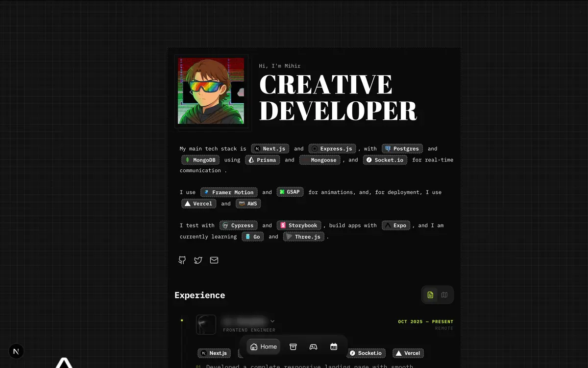
Task: Click the Framer Motion badge
Action: click(x=229, y=192)
